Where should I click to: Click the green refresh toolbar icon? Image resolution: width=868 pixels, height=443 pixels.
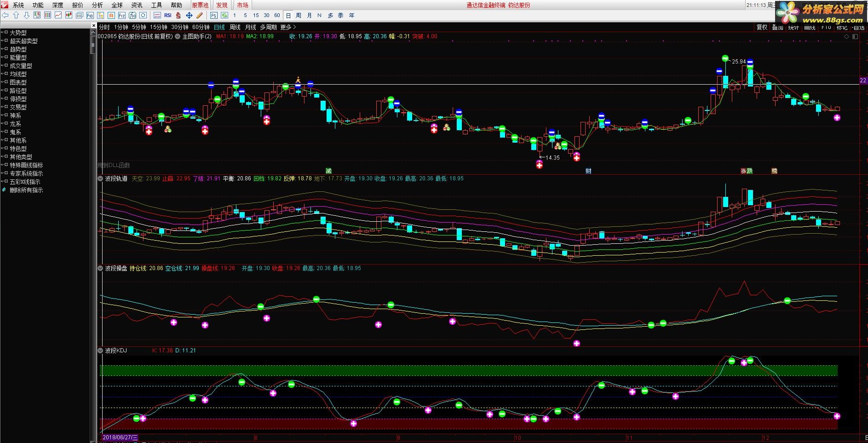224,15
